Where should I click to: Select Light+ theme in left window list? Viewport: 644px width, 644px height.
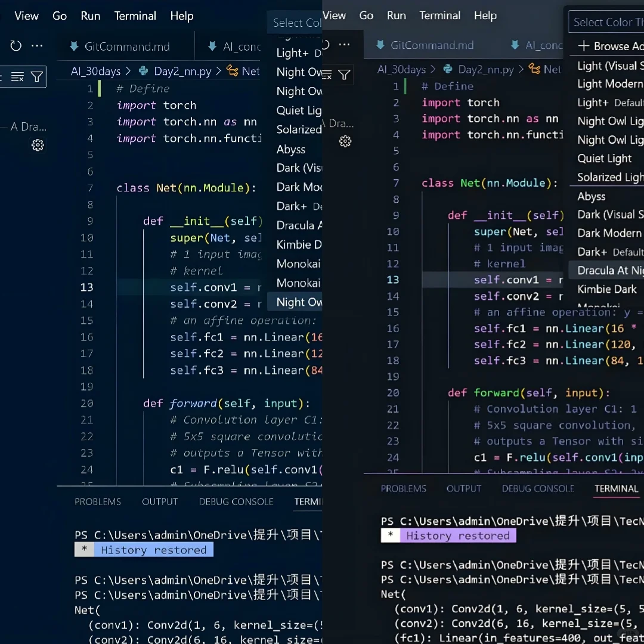(295, 53)
